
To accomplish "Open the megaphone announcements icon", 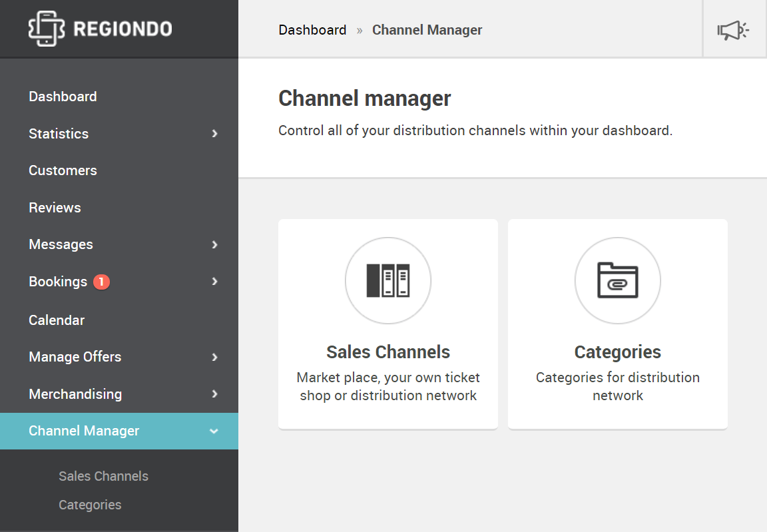I will click(733, 30).
